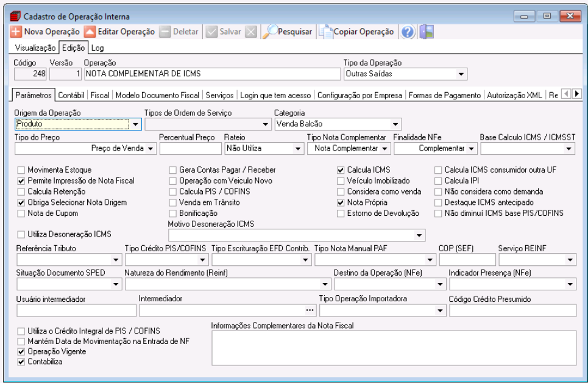Click the Salvar checkmark icon
This screenshot has height=383, width=588.
tap(212, 32)
